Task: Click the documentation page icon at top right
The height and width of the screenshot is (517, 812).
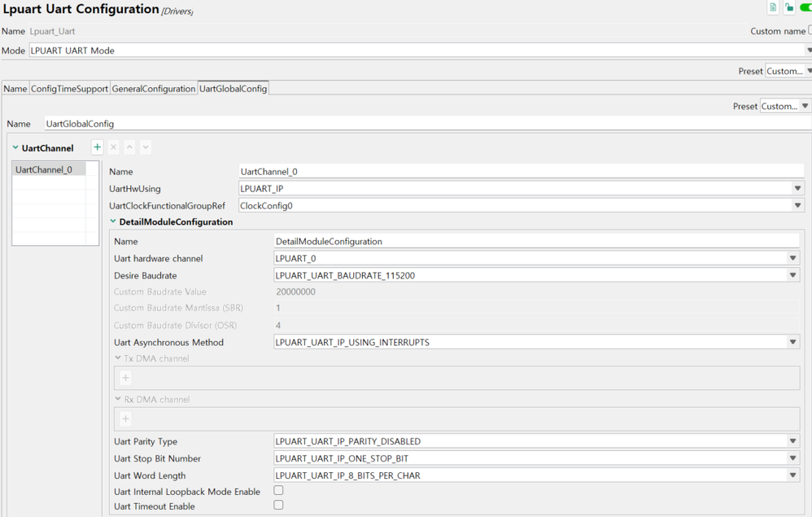Action: tap(773, 8)
